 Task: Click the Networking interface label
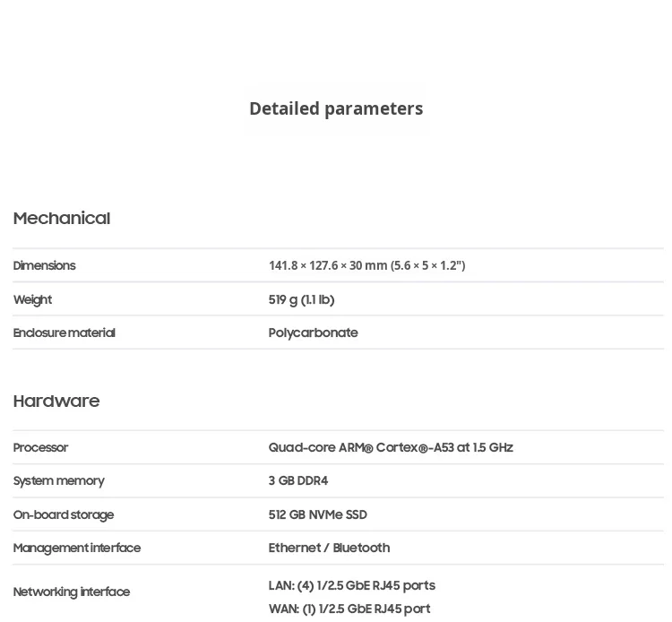point(72,592)
